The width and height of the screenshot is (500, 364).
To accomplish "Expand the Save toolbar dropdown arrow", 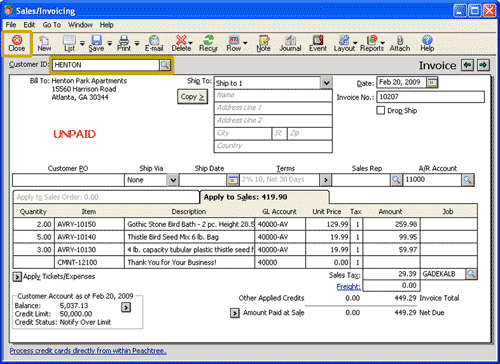I will pyautogui.click(x=109, y=43).
